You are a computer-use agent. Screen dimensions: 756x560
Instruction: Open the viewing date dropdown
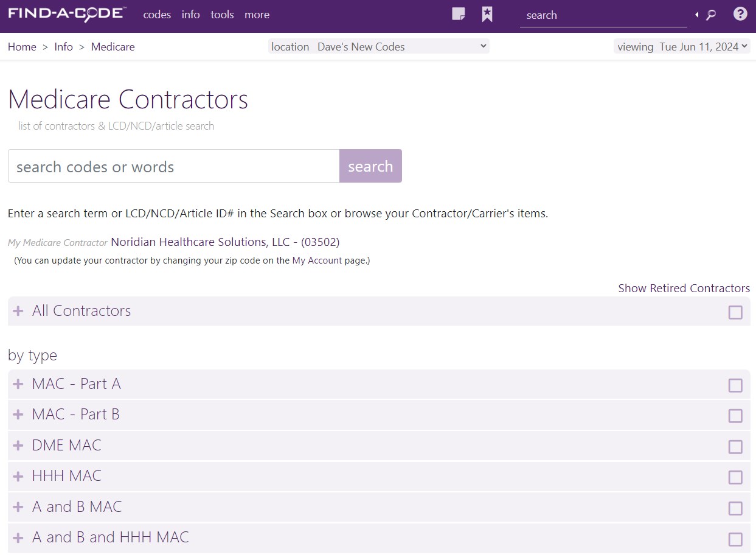682,46
